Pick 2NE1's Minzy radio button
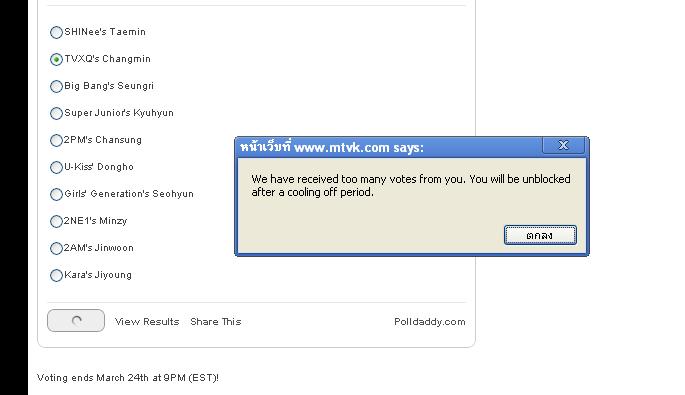Image resolution: width=685 pixels, height=395 pixels. [56, 222]
